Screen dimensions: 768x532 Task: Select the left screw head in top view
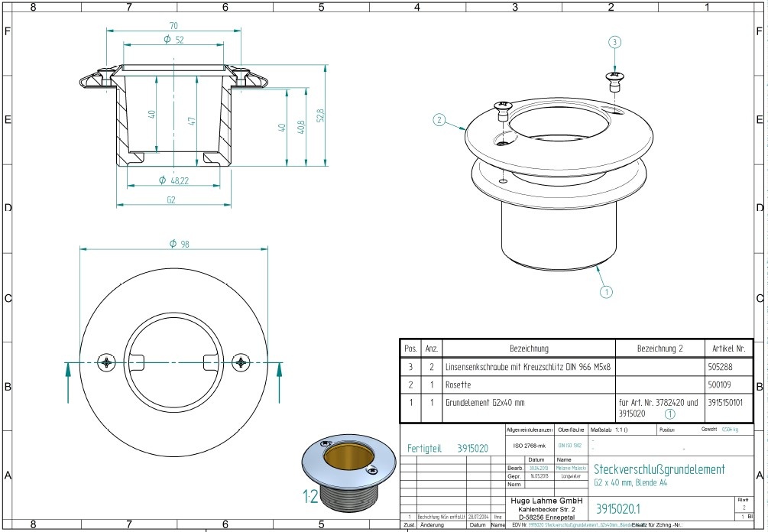pyautogui.click(x=106, y=362)
